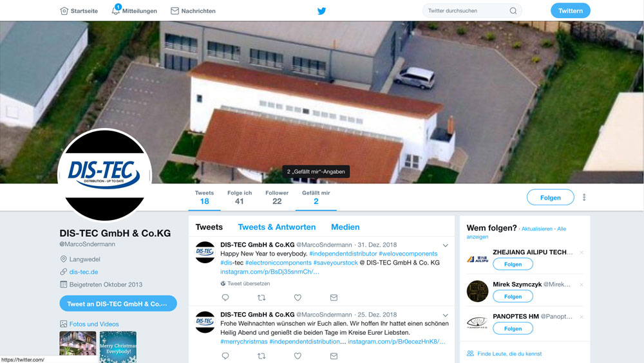Click the search magnifier icon
Image resolution: width=644 pixels, height=363 pixels.
pos(513,11)
